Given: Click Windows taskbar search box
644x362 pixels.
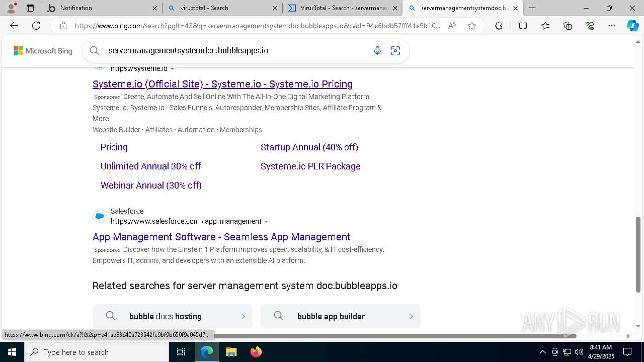Looking at the screenshot, I should (97, 352).
